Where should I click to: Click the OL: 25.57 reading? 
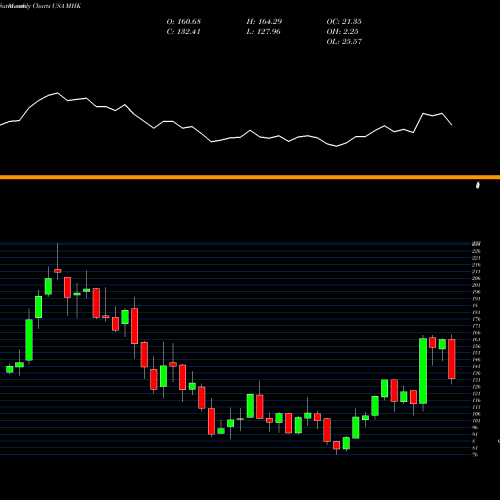(344, 42)
